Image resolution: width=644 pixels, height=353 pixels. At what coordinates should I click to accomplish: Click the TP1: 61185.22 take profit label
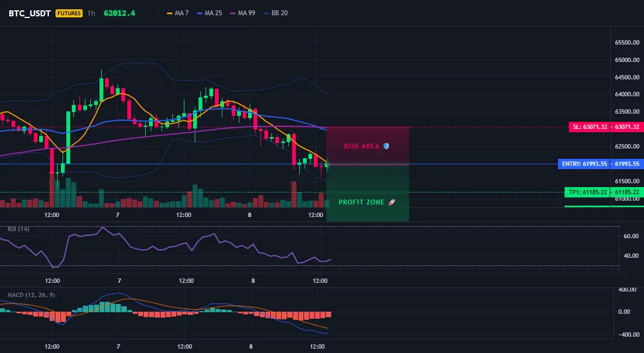click(587, 192)
